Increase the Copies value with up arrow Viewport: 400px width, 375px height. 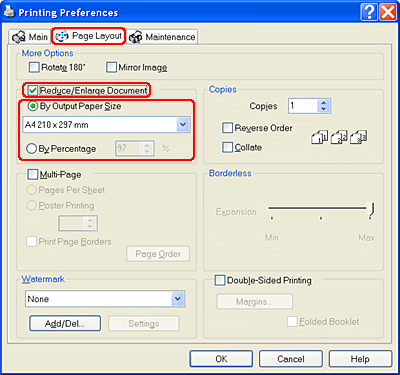point(323,103)
